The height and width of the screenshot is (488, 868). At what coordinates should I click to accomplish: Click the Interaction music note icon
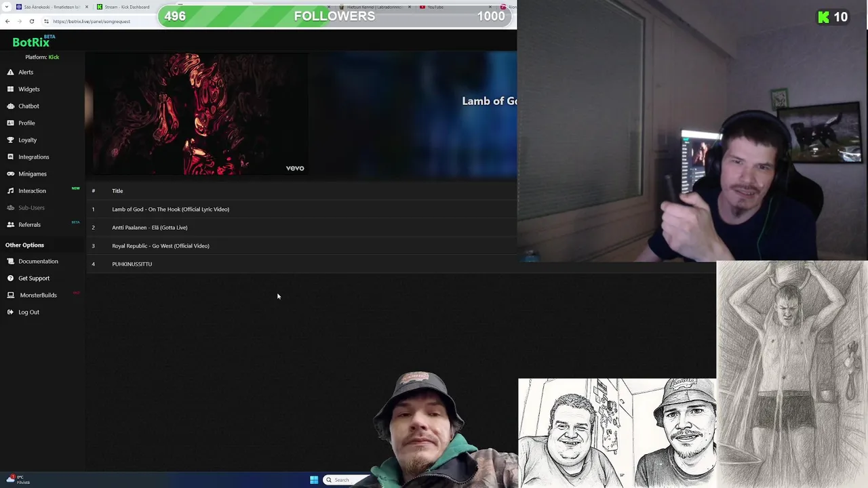[x=11, y=190]
